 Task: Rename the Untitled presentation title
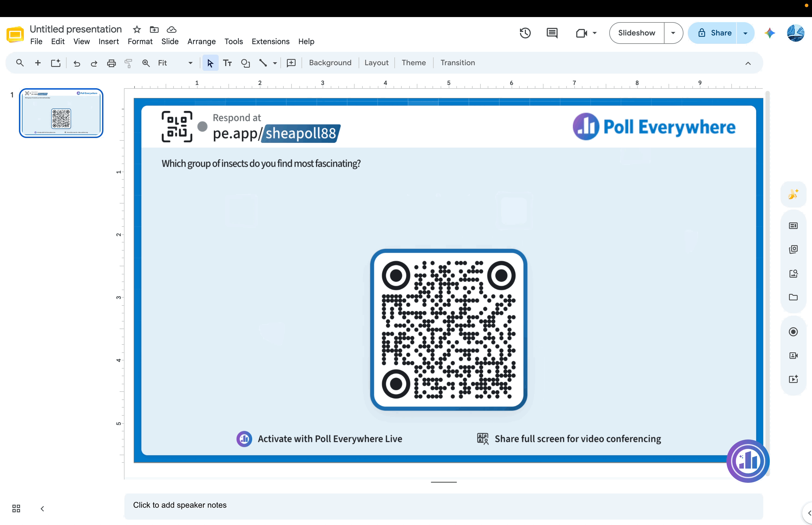[76, 29]
